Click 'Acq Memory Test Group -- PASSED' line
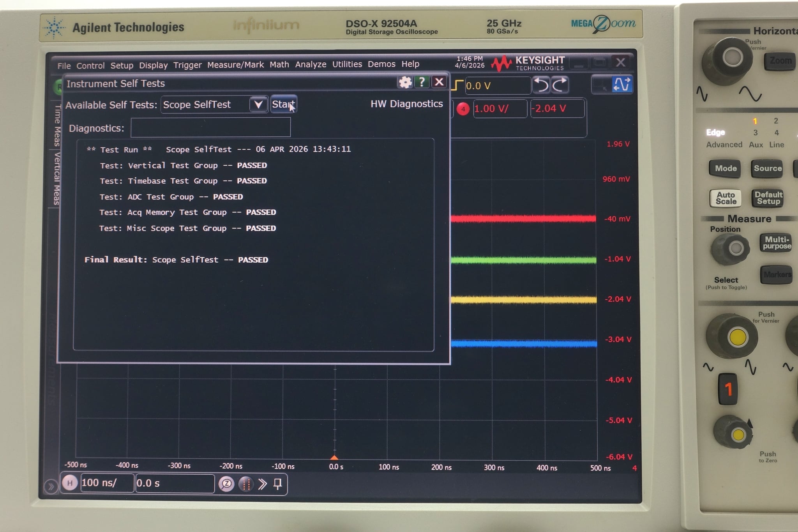 click(187, 212)
